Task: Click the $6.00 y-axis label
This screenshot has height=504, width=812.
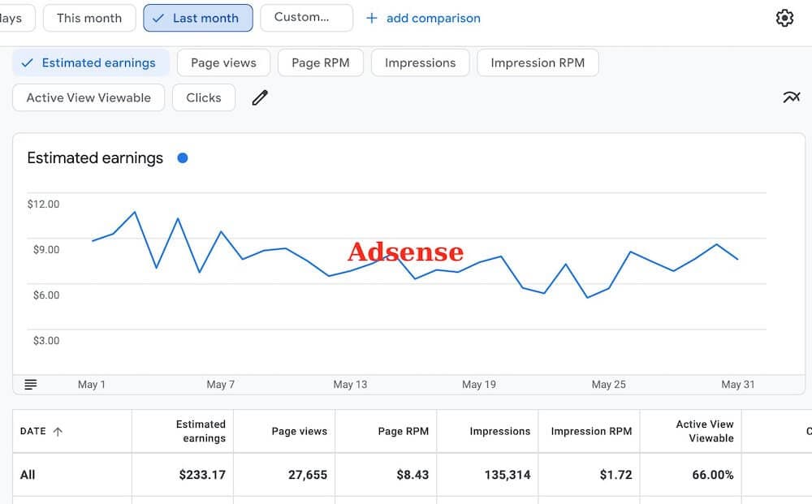Action: pyautogui.click(x=46, y=295)
